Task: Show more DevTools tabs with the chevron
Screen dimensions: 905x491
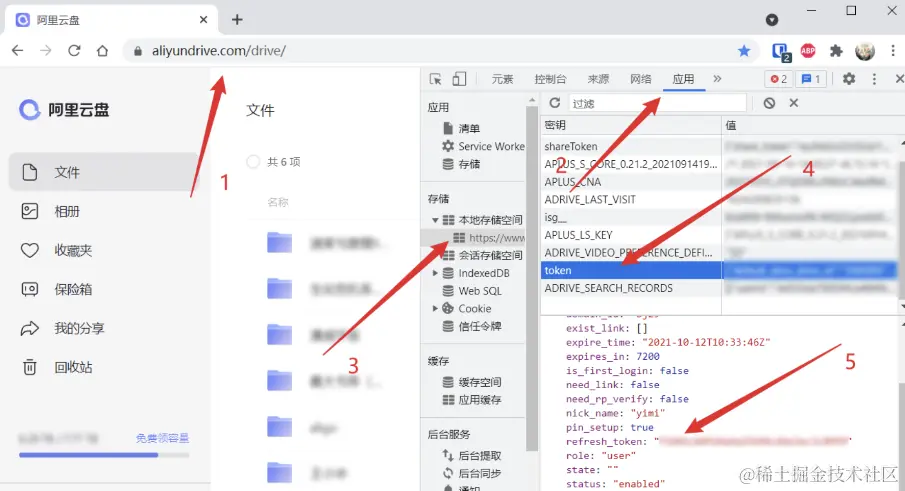Action: coord(717,79)
